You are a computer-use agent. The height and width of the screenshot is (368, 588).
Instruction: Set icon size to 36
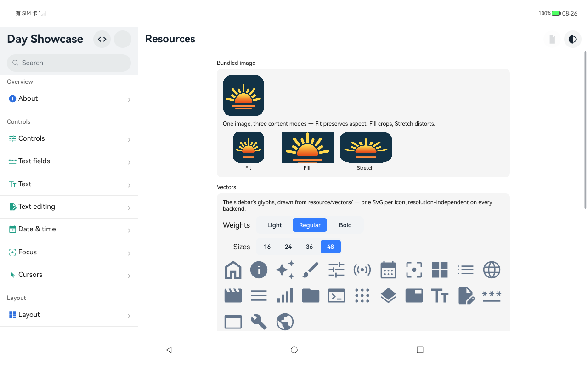pos(310,247)
